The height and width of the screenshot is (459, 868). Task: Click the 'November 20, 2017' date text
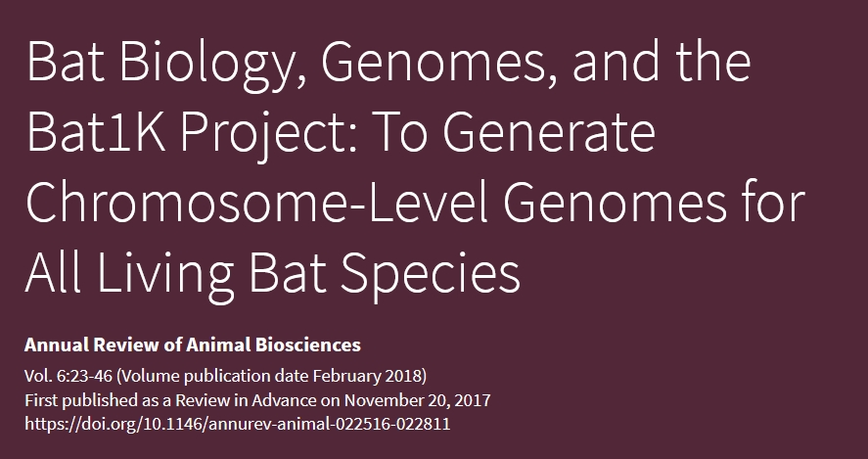pyautogui.click(x=418, y=400)
